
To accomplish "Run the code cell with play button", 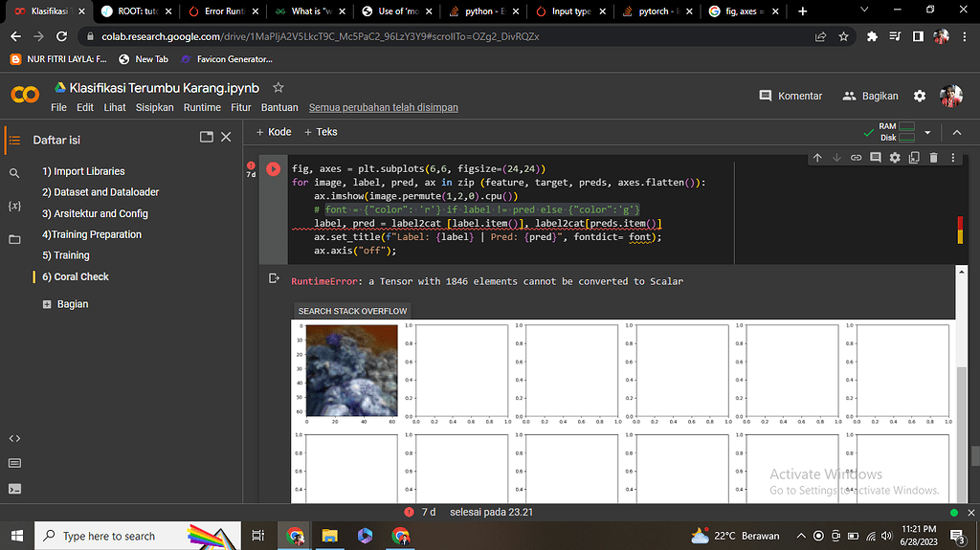I will pos(273,168).
